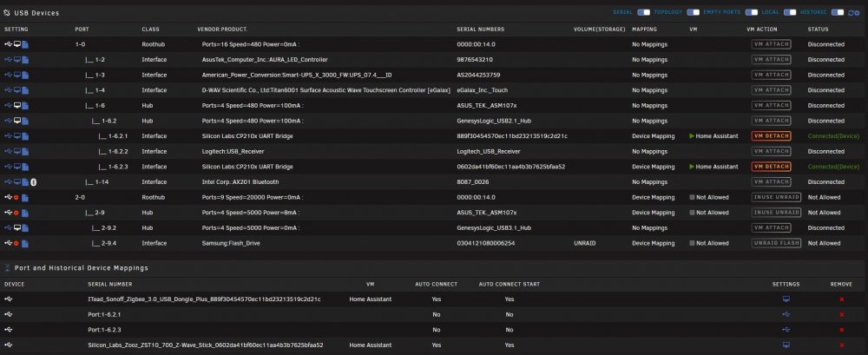Toggle the Empty Ports switch
Screen dimensions: 868x355
pos(751,12)
